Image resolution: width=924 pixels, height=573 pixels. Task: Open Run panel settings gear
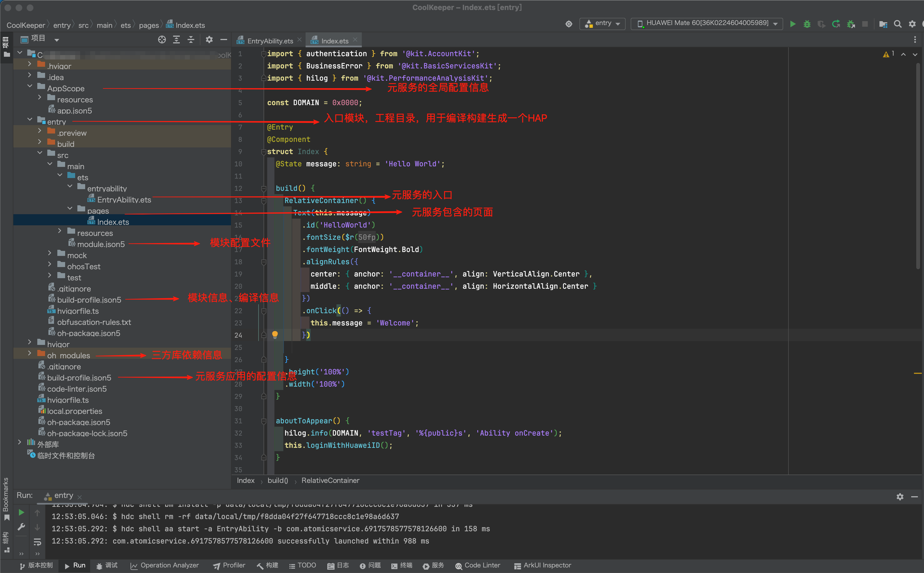(x=900, y=497)
